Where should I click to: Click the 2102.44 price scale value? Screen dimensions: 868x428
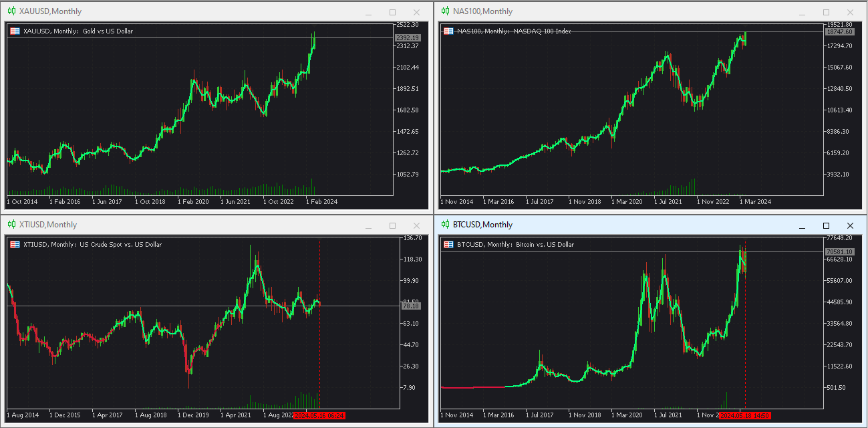point(408,67)
